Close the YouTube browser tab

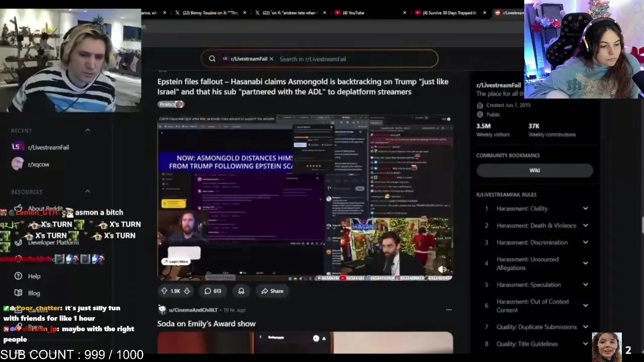405,13
